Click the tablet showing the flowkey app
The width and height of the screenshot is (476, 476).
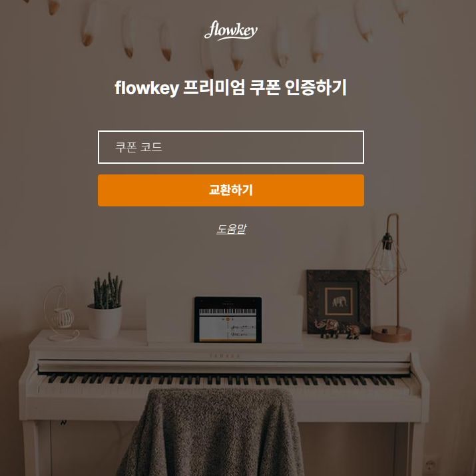(228, 320)
